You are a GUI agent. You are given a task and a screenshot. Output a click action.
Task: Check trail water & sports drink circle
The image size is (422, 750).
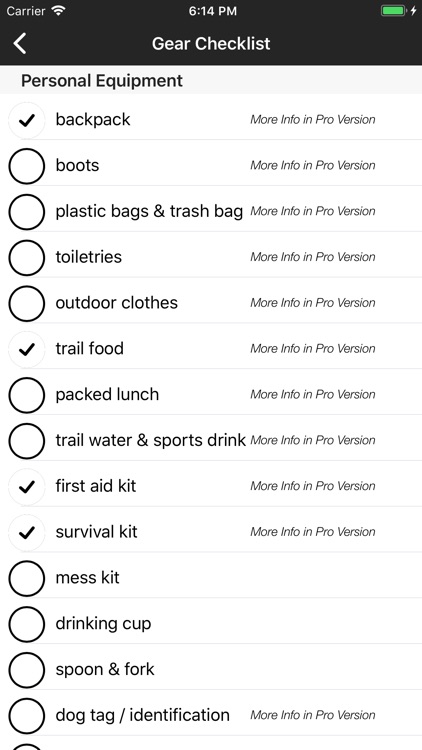click(27, 441)
